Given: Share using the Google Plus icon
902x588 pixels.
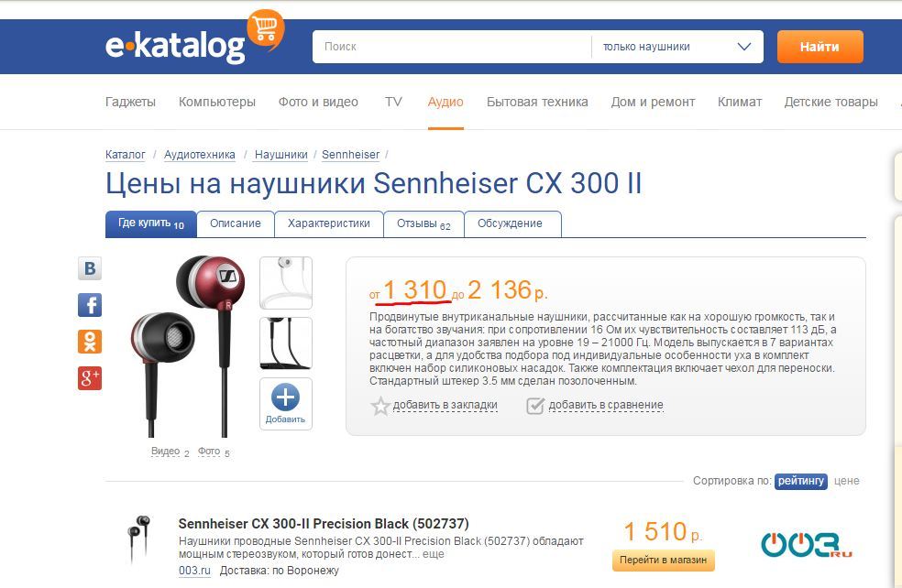Looking at the screenshot, I should [x=90, y=378].
